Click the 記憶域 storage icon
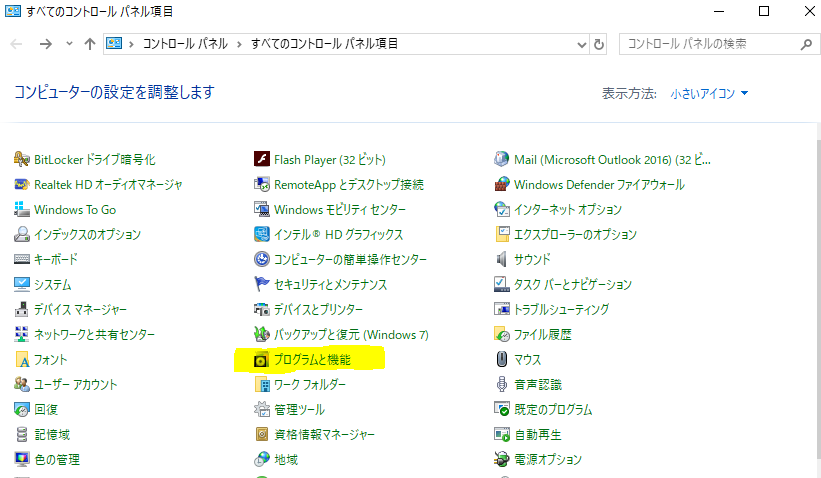 [x=21, y=435]
